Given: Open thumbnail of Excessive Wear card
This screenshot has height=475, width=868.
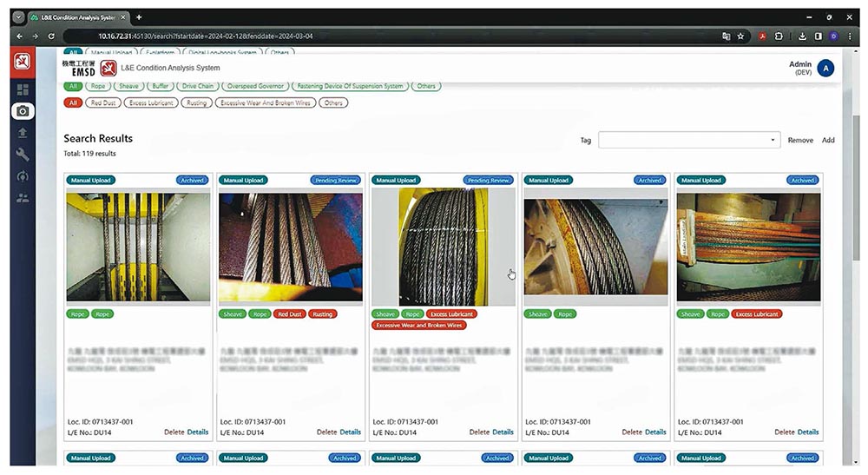Looking at the screenshot, I should click(x=444, y=247).
